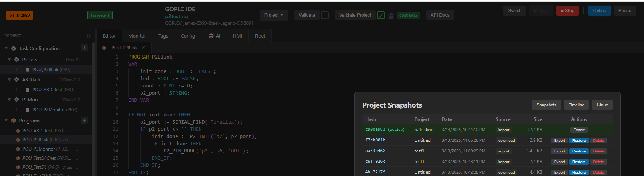The image size is (644, 176).
Task: Click the Validate Project button
Action: pos(355,15)
